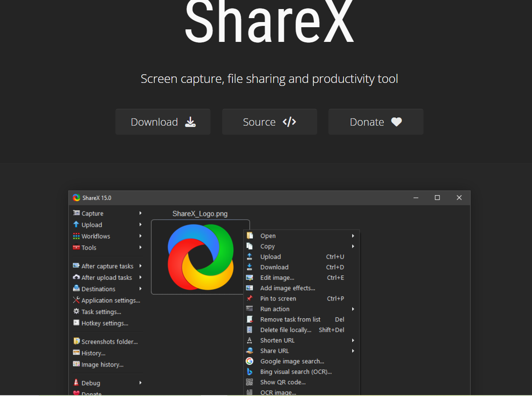Select OCR image menu entry
The image size is (532, 396).
(x=302, y=392)
